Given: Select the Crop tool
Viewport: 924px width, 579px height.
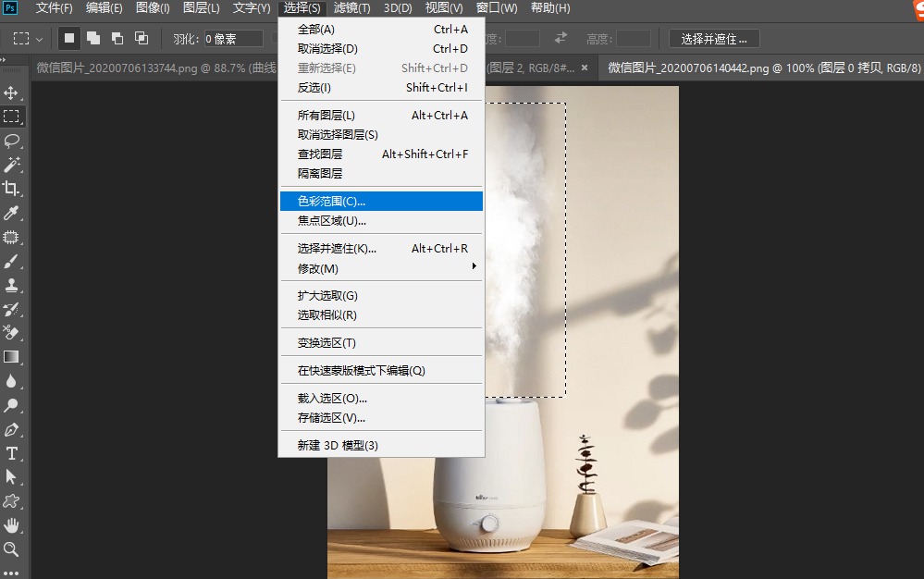Looking at the screenshot, I should click(12, 189).
